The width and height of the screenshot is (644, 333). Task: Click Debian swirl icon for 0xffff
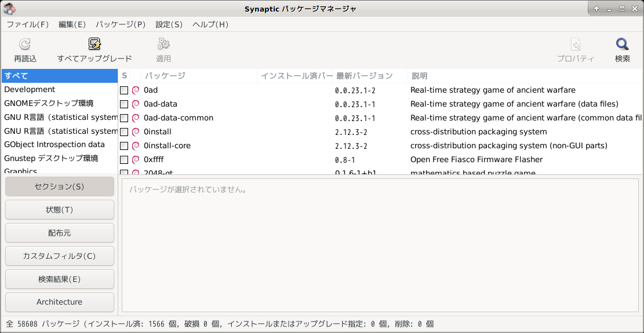tap(136, 159)
